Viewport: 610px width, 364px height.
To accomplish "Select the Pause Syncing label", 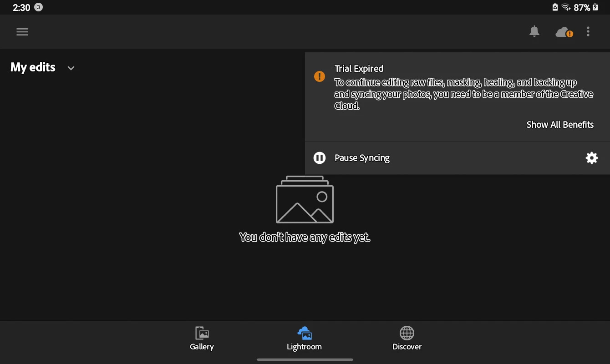I will (x=362, y=158).
